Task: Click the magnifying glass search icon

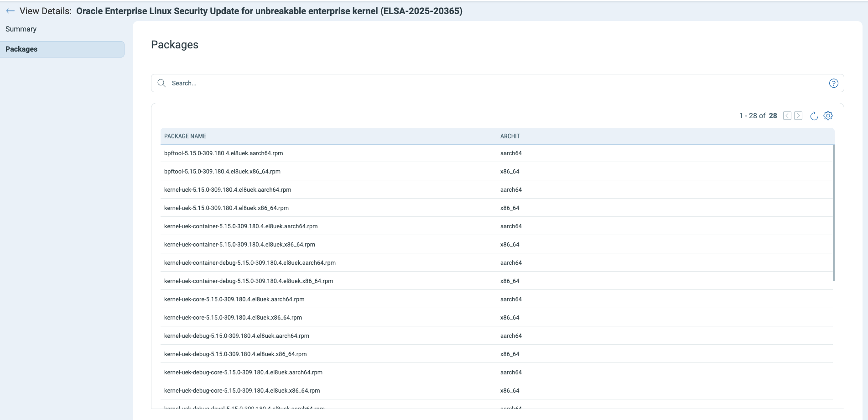Action: (x=161, y=83)
